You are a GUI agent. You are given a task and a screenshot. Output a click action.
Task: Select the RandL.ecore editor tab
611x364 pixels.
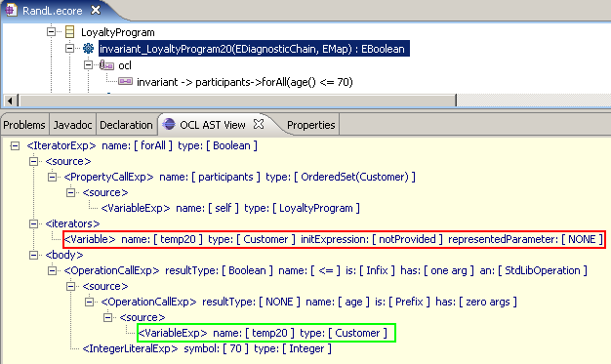(52, 11)
